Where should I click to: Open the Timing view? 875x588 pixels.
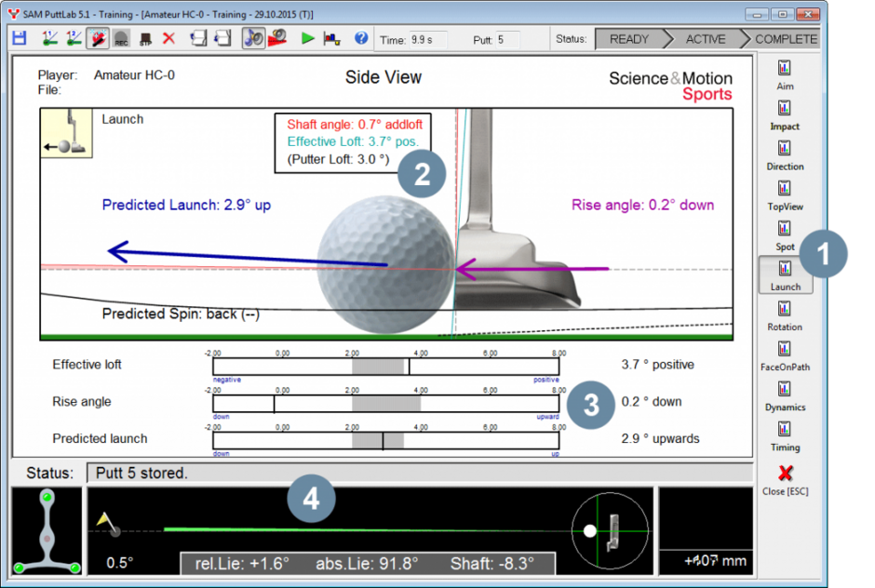pos(785,437)
